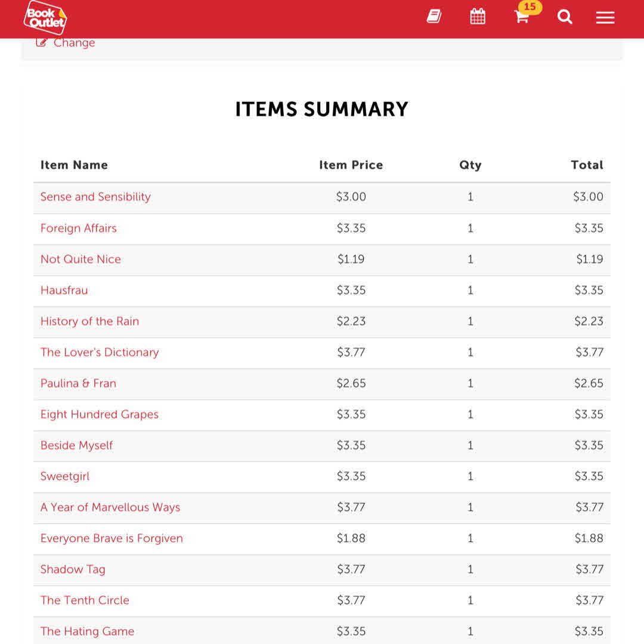The image size is (644, 644).
Task: Open The Lover's Dictionary link
Action: (x=100, y=352)
